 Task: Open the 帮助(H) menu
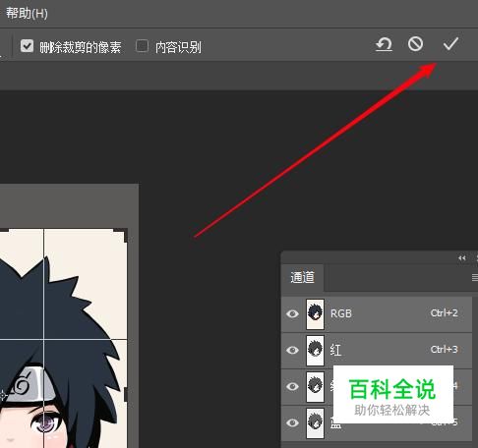point(27,14)
